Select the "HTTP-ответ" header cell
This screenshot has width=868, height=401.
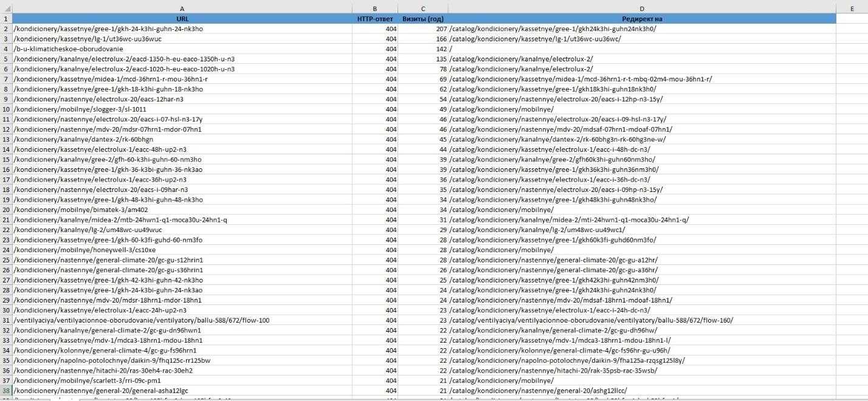374,19
